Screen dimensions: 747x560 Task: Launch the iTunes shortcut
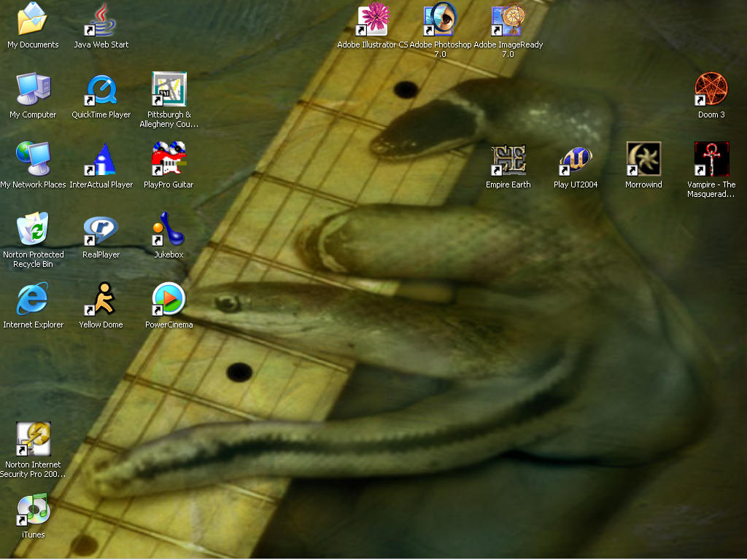[x=33, y=509]
